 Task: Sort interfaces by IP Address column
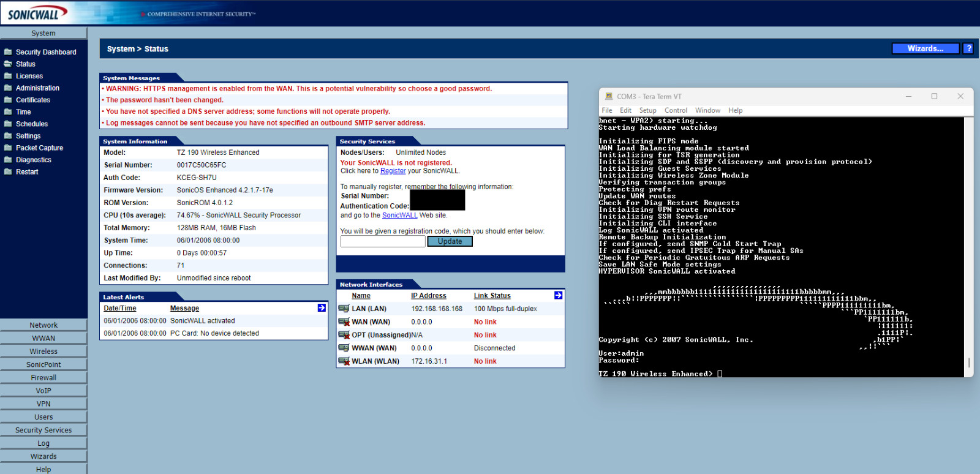[428, 296]
